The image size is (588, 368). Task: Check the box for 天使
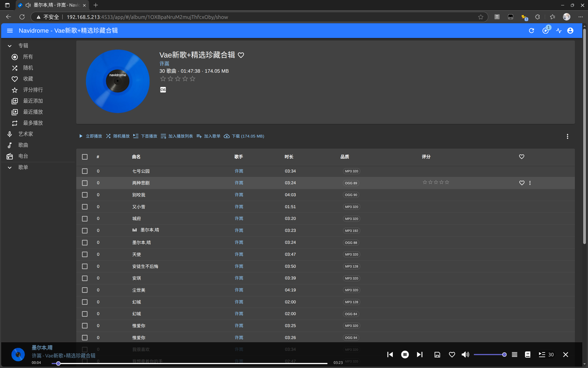(x=85, y=254)
